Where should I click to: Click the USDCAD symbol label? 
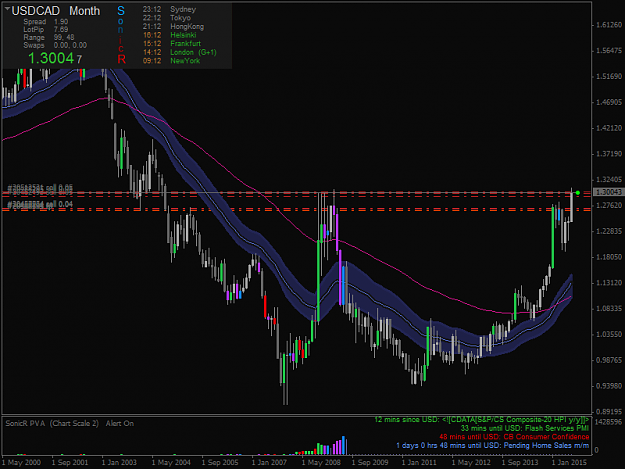(x=35, y=11)
